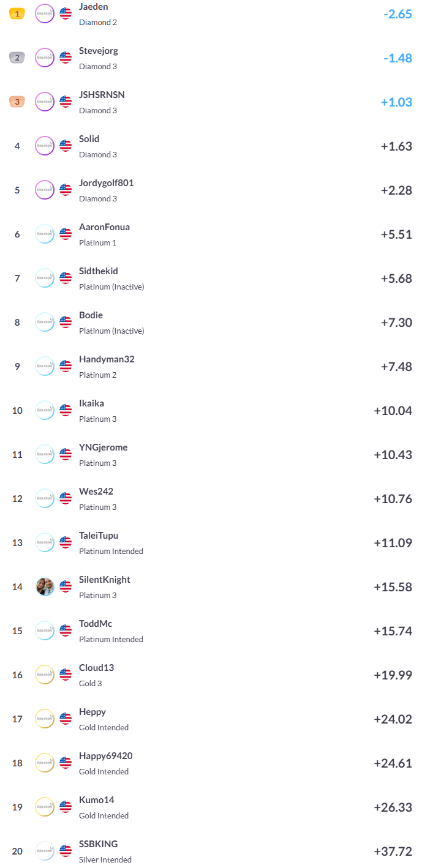Open Jordygolf801's player profile name
422x868 pixels.
106,183
